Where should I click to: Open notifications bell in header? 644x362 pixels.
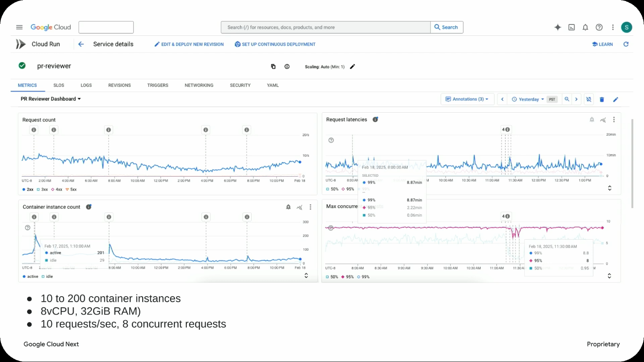coord(585,27)
